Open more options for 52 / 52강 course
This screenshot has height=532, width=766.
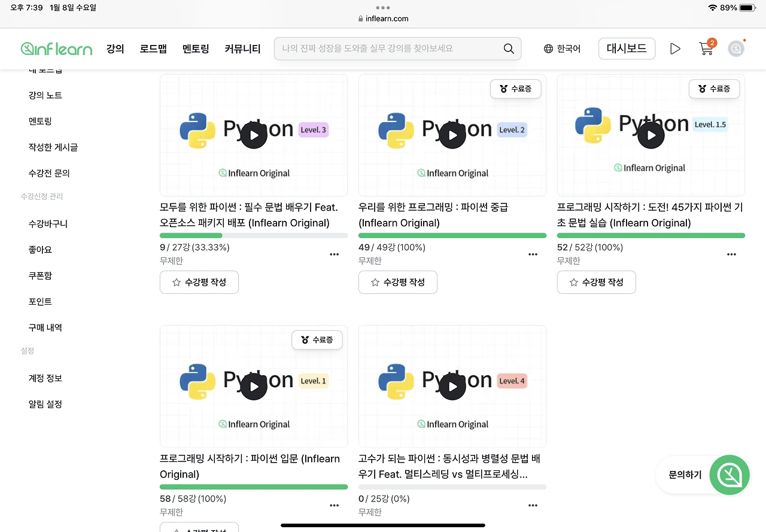(732, 254)
